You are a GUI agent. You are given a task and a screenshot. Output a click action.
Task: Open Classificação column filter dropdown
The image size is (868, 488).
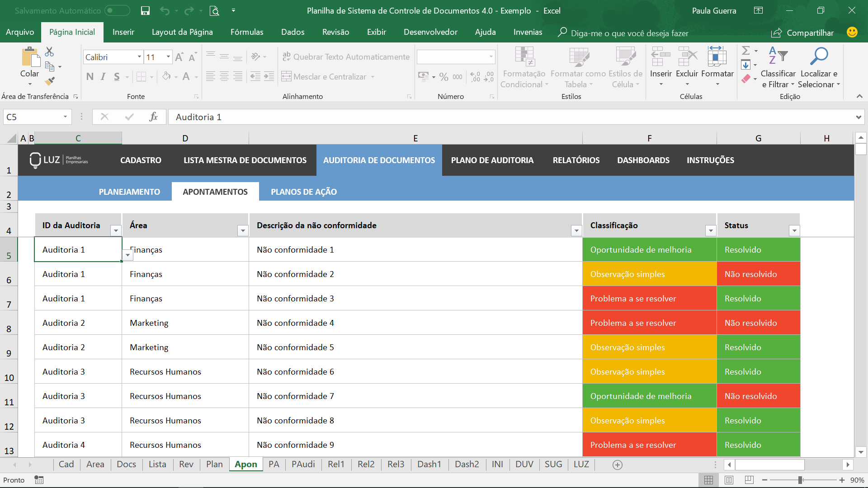click(x=711, y=230)
